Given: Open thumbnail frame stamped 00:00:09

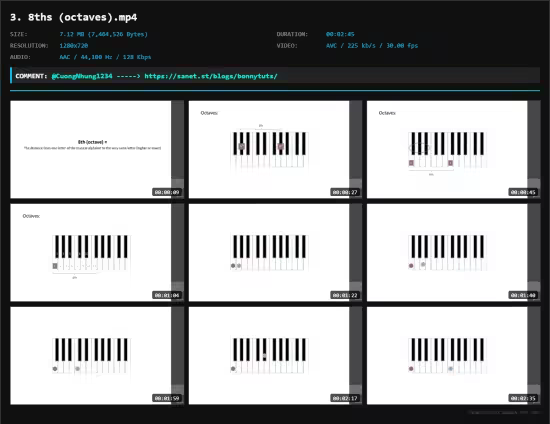Looking at the screenshot, I should (x=97, y=150).
